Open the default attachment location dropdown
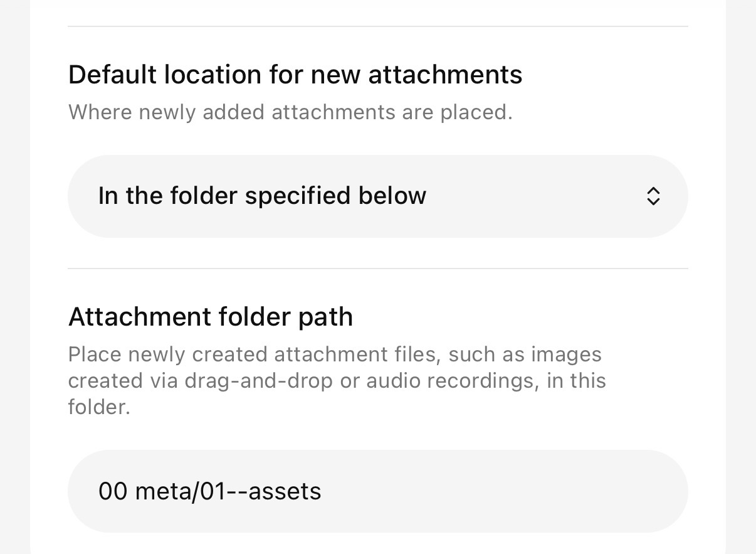The height and width of the screenshot is (554, 756). tap(377, 196)
